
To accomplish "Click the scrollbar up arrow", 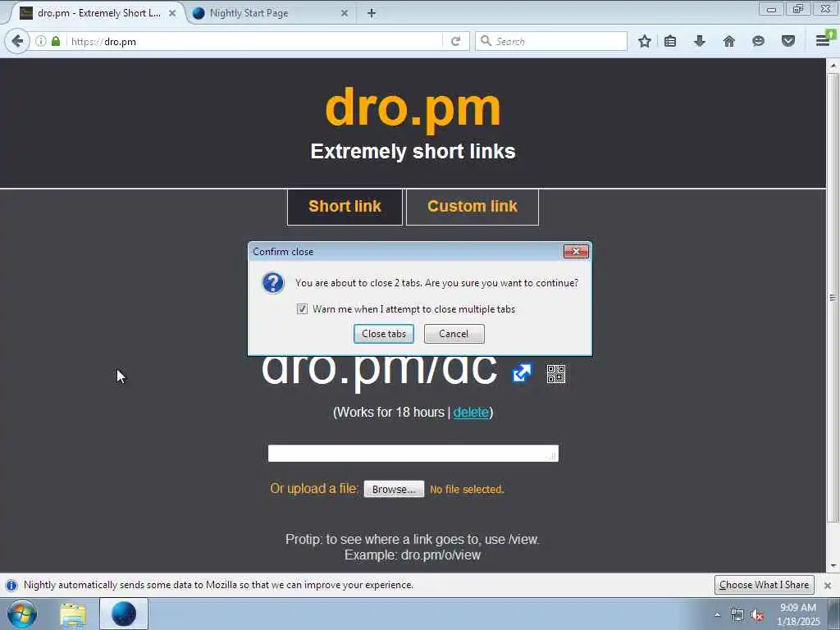I will (x=833, y=66).
